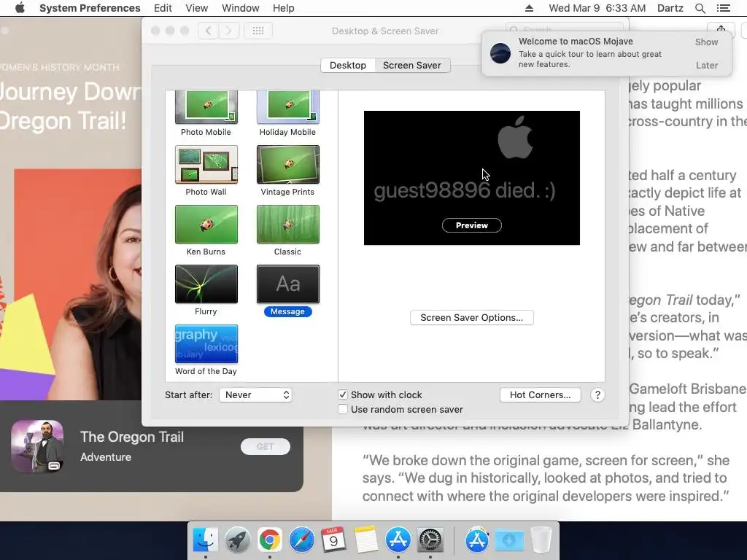
Task: Switch to the Desktop tab
Action: [348, 65]
